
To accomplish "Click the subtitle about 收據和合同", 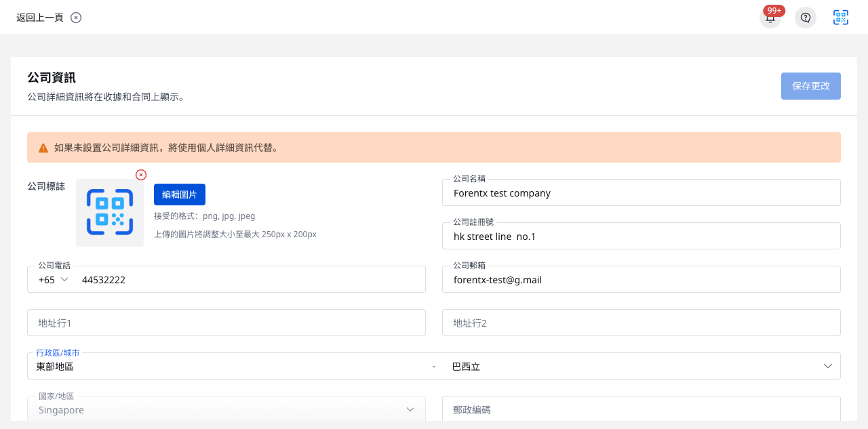I will 106,97.
